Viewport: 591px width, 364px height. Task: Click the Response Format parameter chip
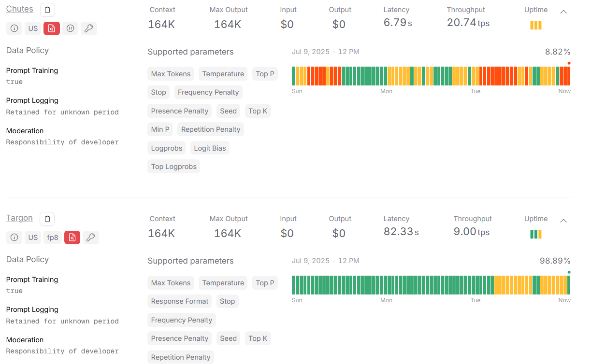tap(180, 301)
